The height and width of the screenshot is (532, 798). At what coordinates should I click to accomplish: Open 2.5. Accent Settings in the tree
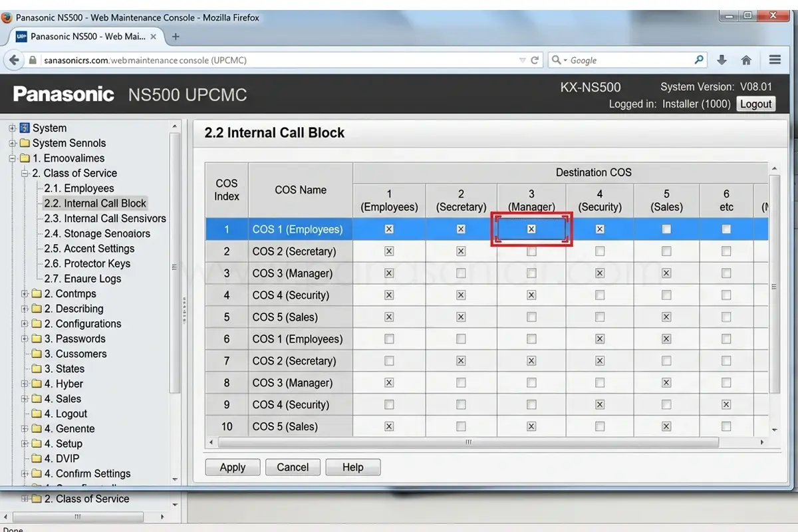(89, 249)
